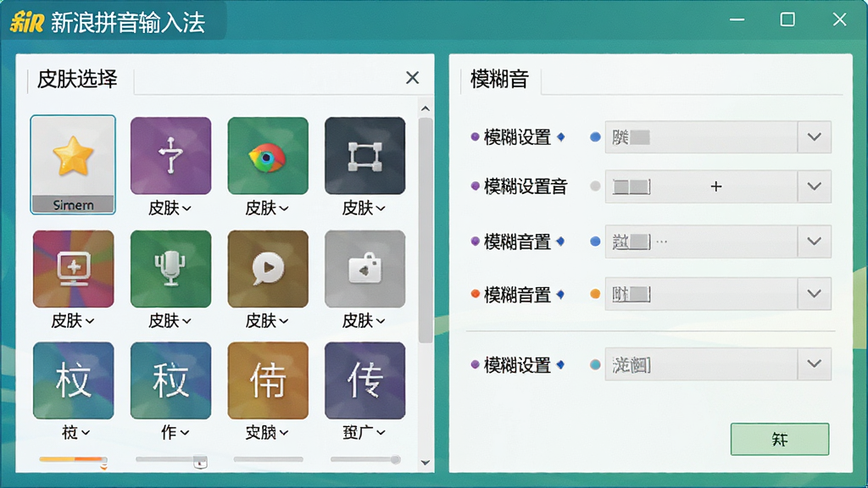The image size is (868, 488).
Task: Click the orange progress slider in the skin panel
Action: [73, 459]
